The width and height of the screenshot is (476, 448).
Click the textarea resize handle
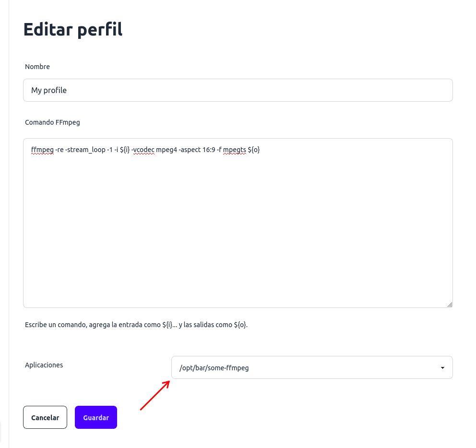(450, 305)
